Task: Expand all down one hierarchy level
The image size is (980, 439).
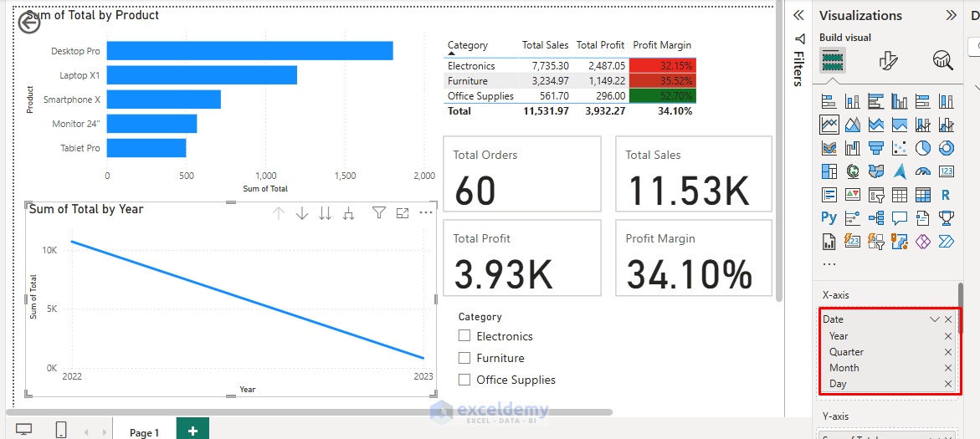Action: pos(349,213)
